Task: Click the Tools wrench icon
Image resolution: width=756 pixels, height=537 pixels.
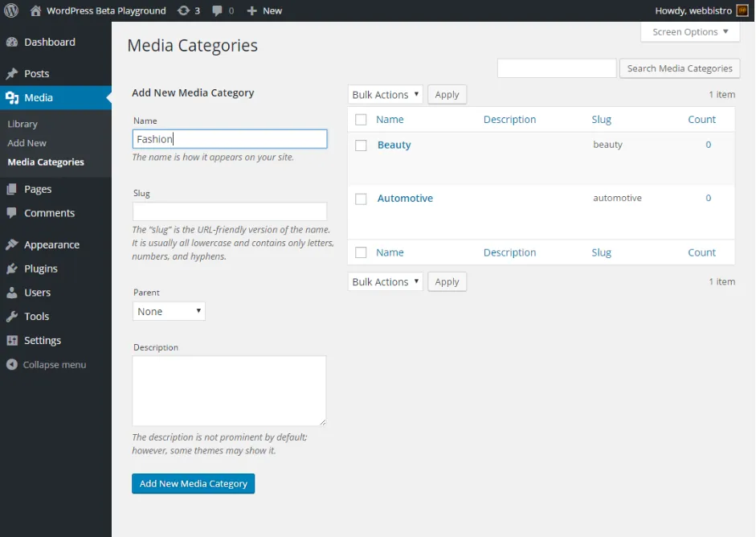Action: pyautogui.click(x=12, y=317)
